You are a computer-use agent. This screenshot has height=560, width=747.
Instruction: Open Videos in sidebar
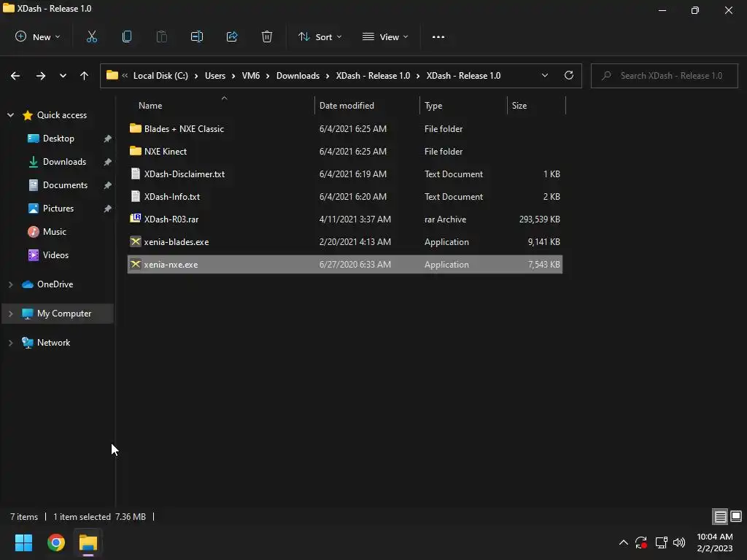pyautogui.click(x=55, y=254)
